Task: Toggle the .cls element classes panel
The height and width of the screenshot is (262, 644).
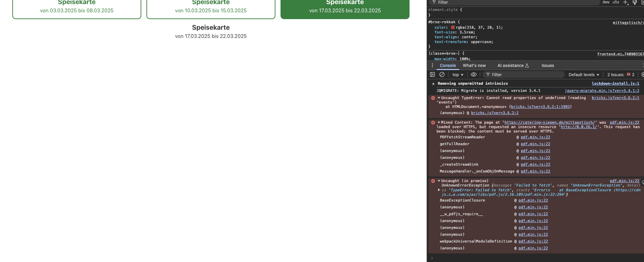Action: coord(616,2)
